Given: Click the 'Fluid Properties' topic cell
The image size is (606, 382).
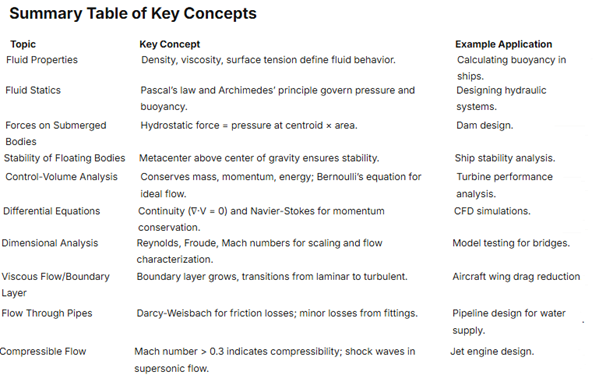Looking at the screenshot, I should pyautogui.click(x=42, y=60).
